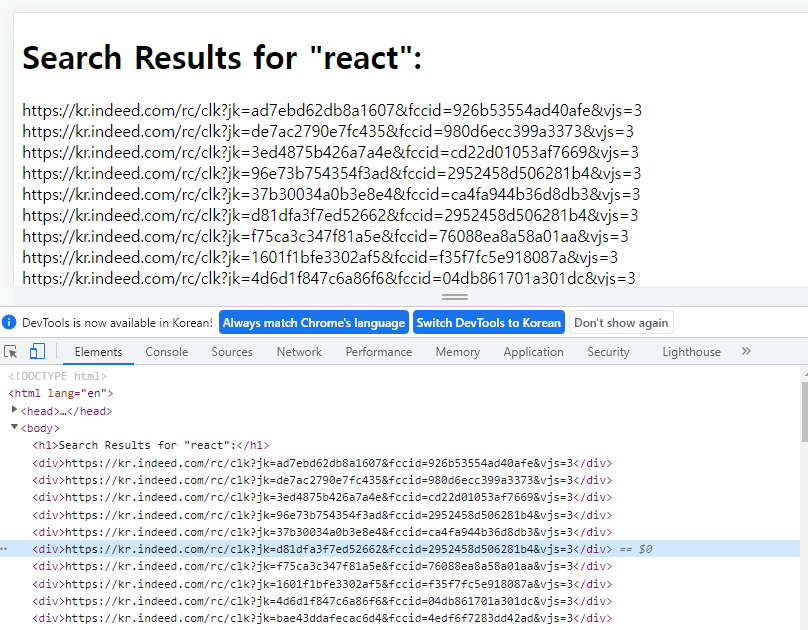808x630 pixels.
Task: Click page URL text containing jk=de7ac2790e7fc435
Action: tap(328, 131)
